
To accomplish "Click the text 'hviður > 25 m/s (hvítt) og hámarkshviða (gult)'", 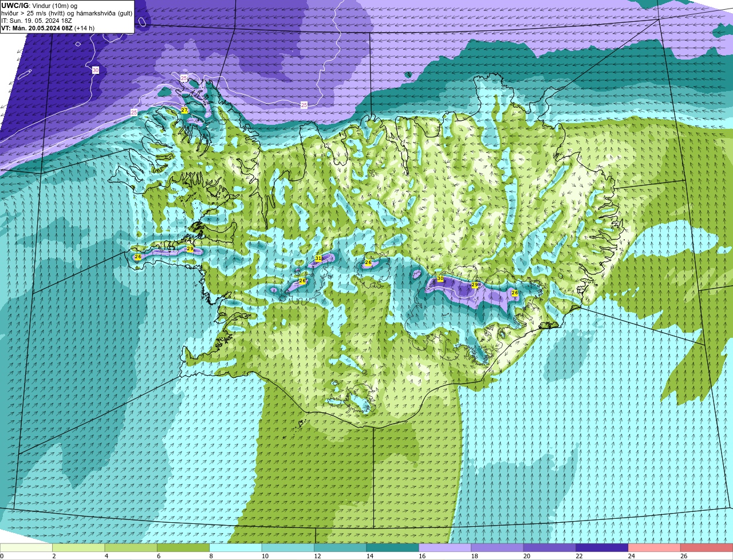I will (x=66, y=13).
